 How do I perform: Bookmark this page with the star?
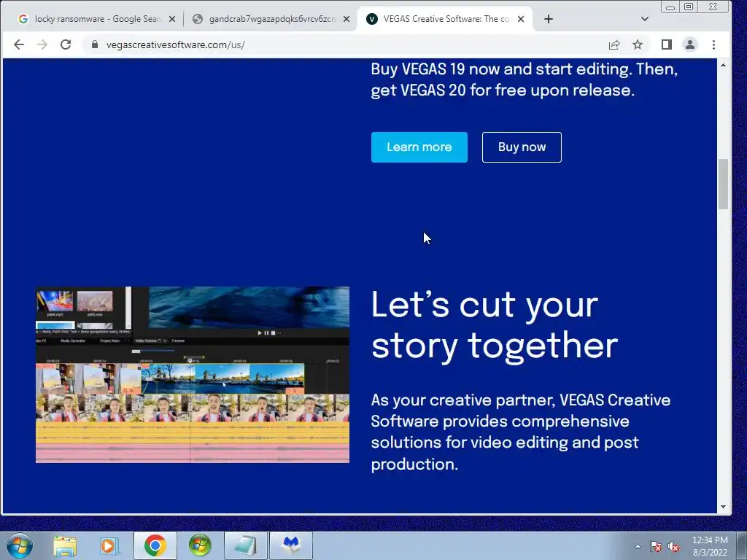(638, 44)
